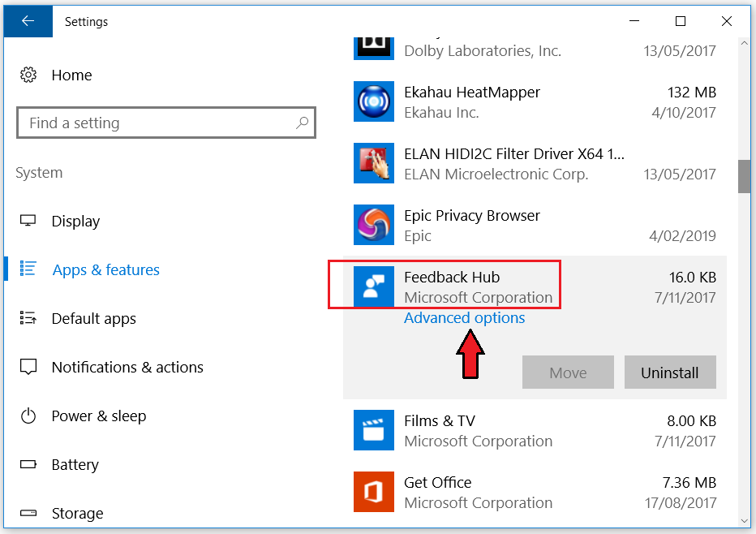Go to Notifications & actions
The height and width of the screenshot is (534, 756).
[x=127, y=367]
